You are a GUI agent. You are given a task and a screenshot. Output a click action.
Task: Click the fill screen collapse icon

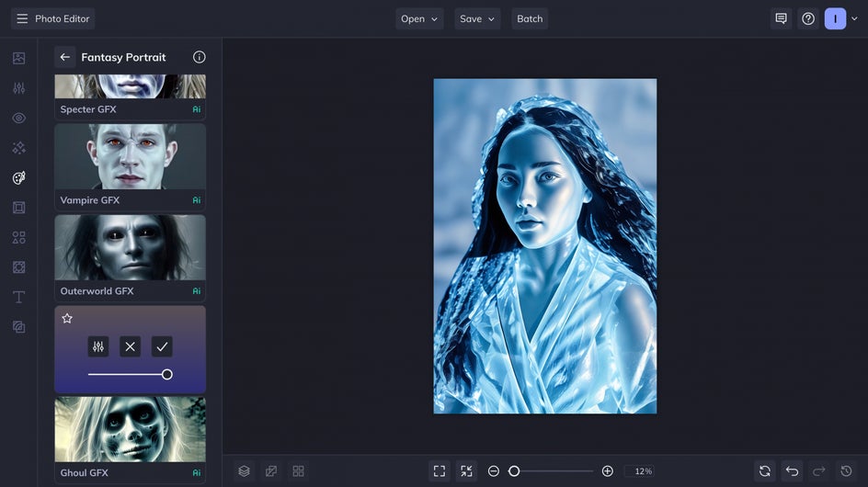click(467, 471)
